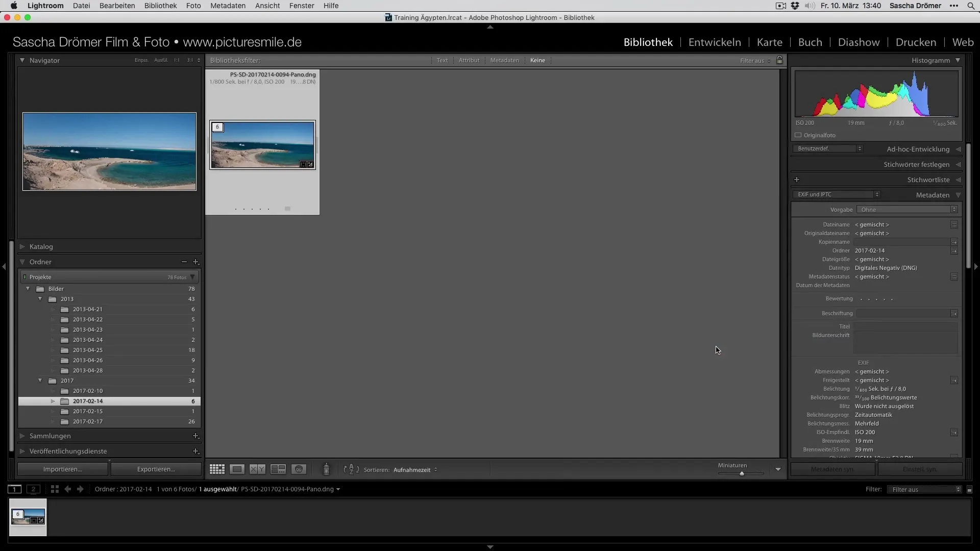The width and height of the screenshot is (980, 551).
Task: Select Keine filter option
Action: point(537,60)
